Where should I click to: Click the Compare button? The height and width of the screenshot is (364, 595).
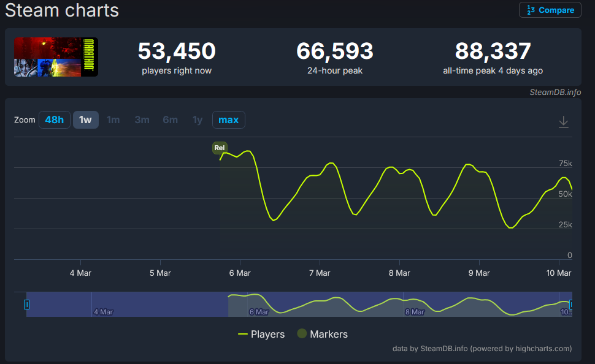[x=550, y=10]
